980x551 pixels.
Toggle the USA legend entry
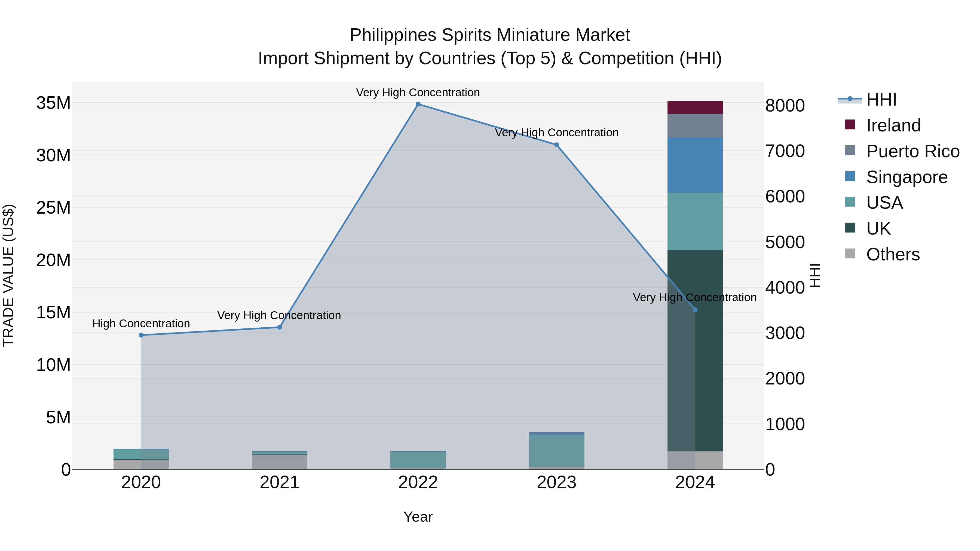(874, 203)
